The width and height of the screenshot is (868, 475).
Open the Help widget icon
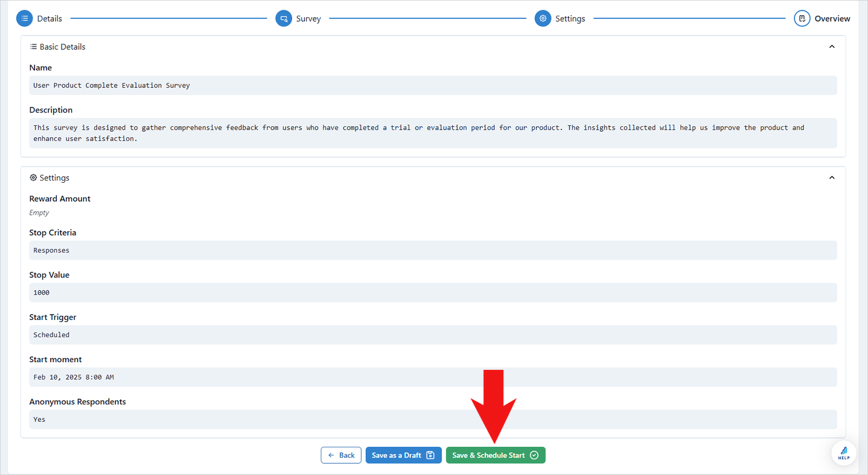coord(844,453)
